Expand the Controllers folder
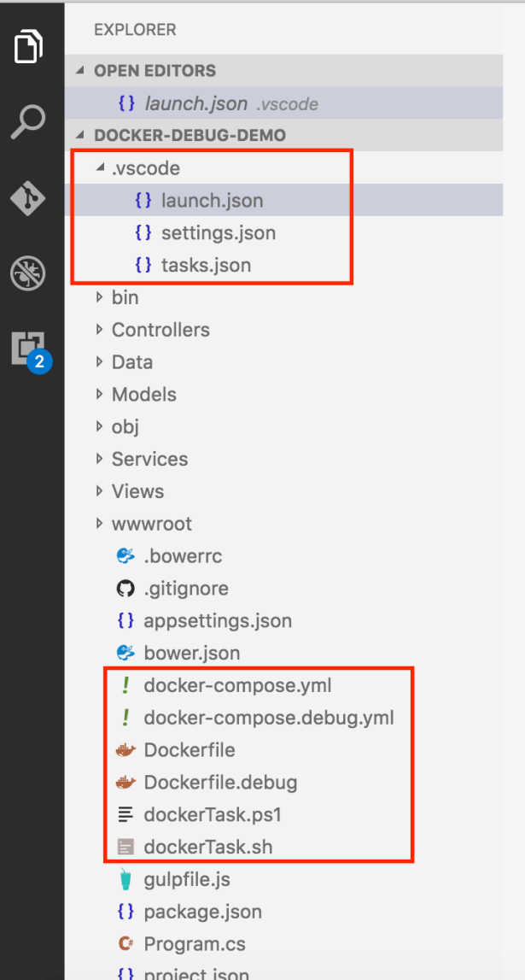The width and height of the screenshot is (525, 980). pos(101,330)
